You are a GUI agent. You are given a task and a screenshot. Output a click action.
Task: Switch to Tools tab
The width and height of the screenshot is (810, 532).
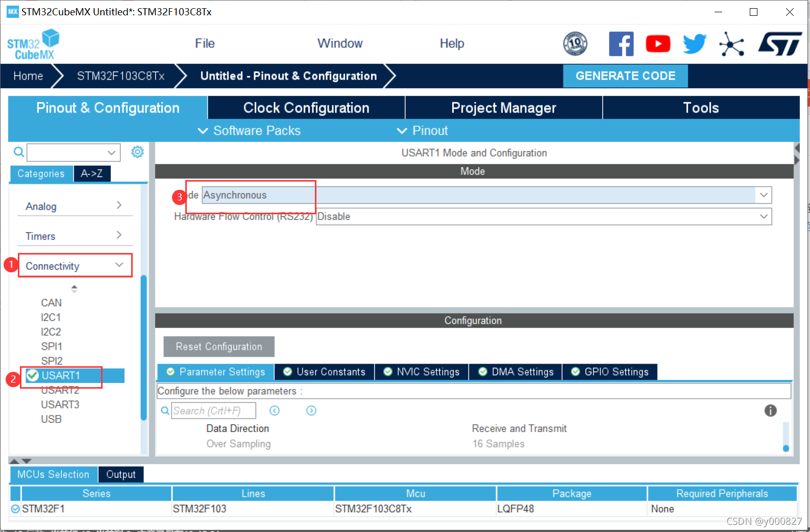701,108
